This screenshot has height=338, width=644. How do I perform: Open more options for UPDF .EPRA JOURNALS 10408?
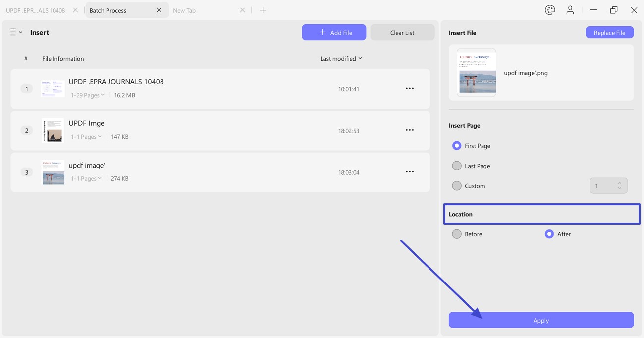(x=410, y=89)
